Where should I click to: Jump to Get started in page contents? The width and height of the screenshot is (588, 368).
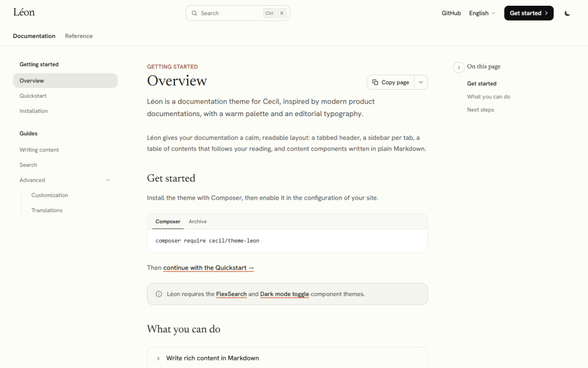tap(482, 83)
